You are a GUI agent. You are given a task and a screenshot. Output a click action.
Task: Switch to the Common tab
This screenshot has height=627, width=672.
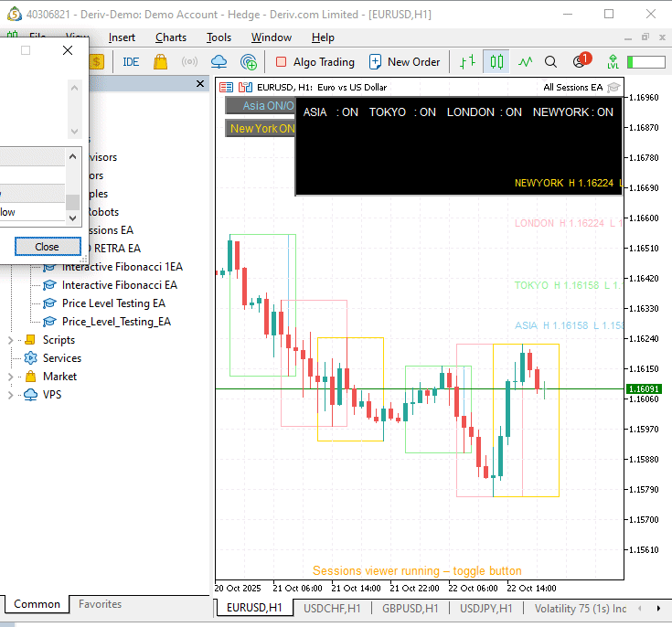point(37,604)
